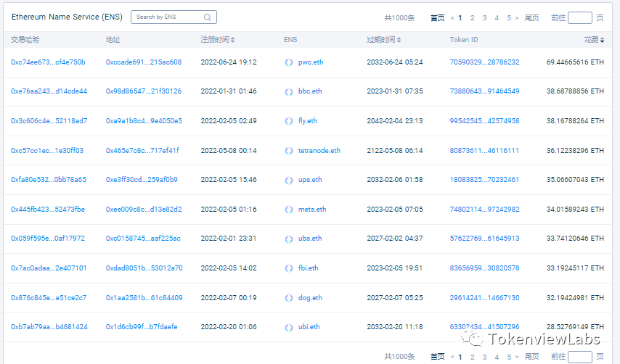This screenshot has width=620, height=364.
Task: Open the fbi.eth ENS name link
Action: click(x=309, y=268)
